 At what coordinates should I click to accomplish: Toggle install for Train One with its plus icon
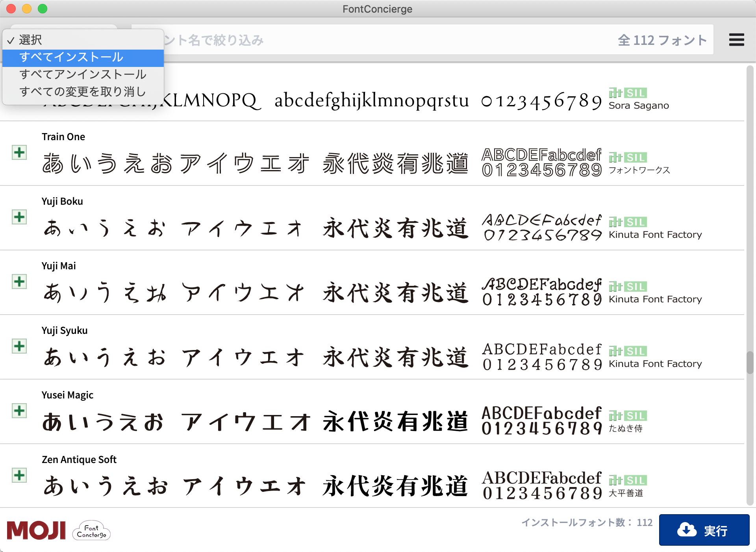19,152
